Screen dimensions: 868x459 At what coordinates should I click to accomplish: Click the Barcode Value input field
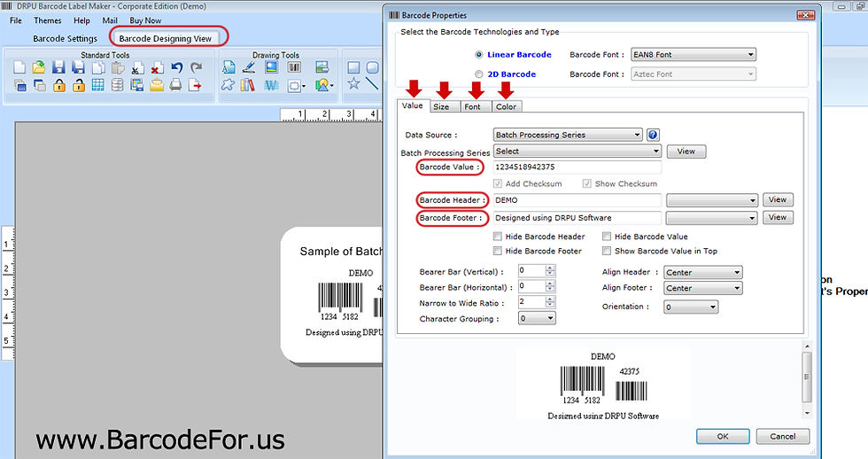click(x=577, y=167)
